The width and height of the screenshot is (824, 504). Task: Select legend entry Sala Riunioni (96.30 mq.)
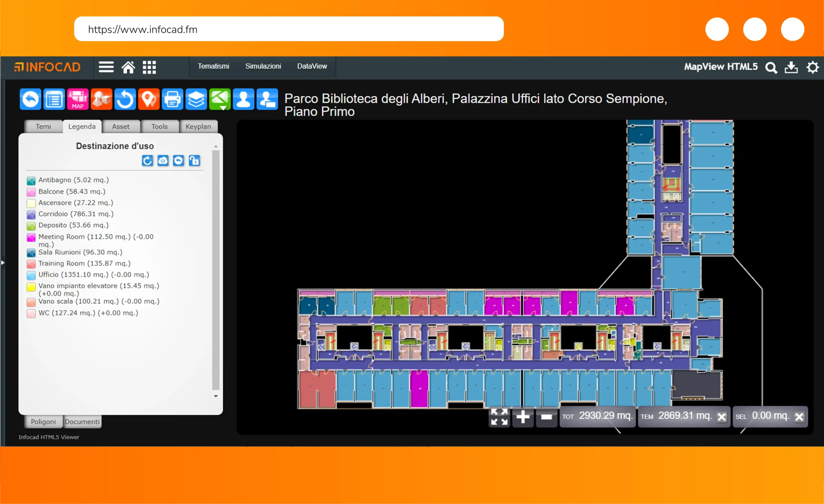(80, 253)
